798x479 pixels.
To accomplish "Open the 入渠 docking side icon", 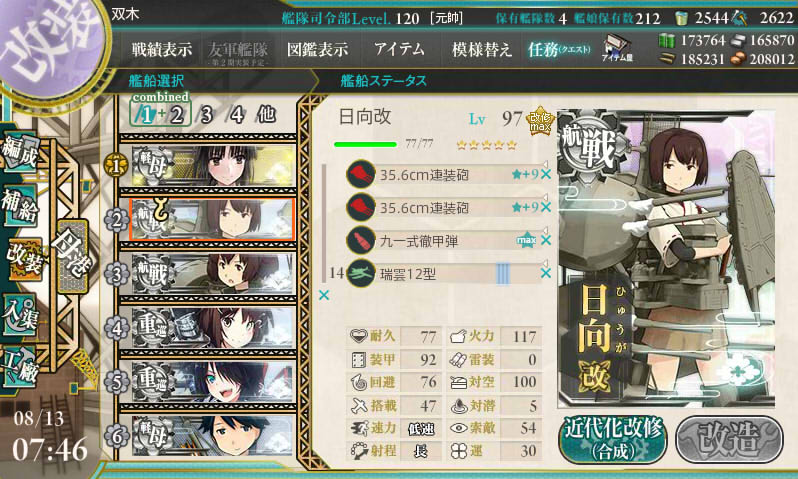I will [x=20, y=316].
